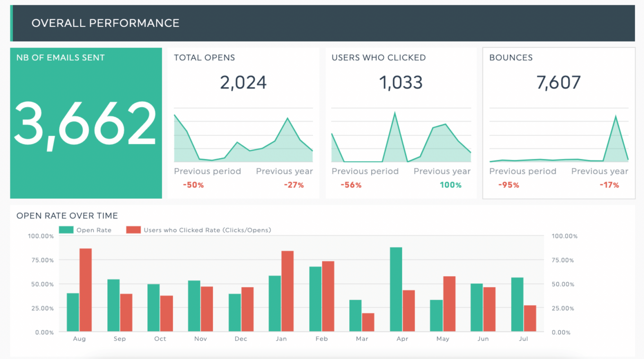
Task: Click the red clicked-rate legend swatch
Action: click(133, 230)
